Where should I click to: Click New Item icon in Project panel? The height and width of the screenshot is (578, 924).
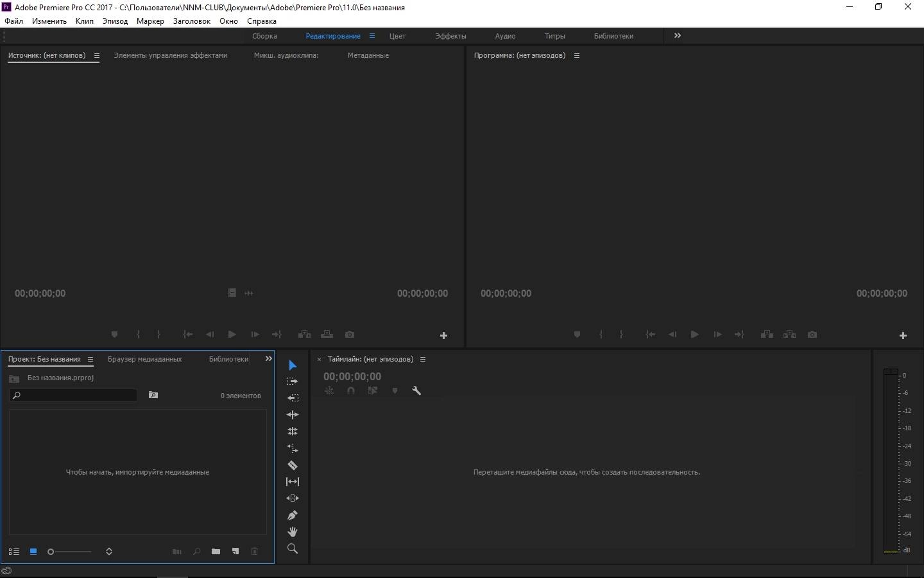[x=235, y=552]
